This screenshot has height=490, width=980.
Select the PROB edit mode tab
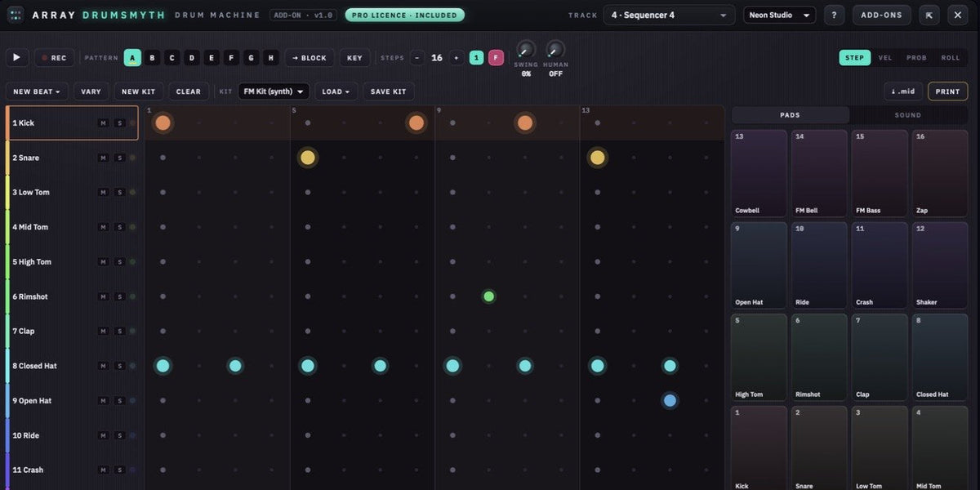916,58
